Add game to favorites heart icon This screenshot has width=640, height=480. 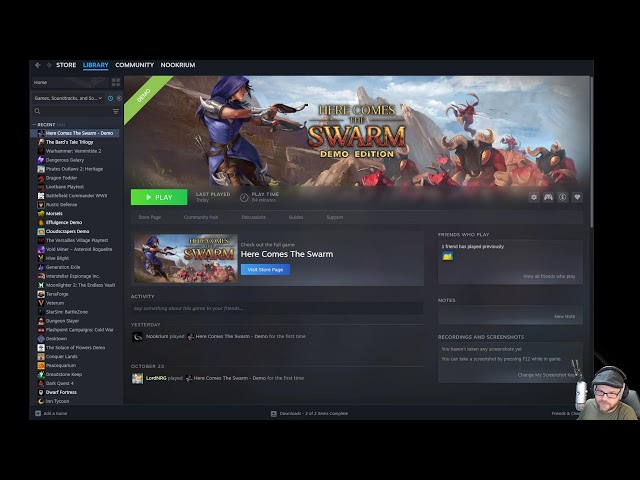[577, 197]
